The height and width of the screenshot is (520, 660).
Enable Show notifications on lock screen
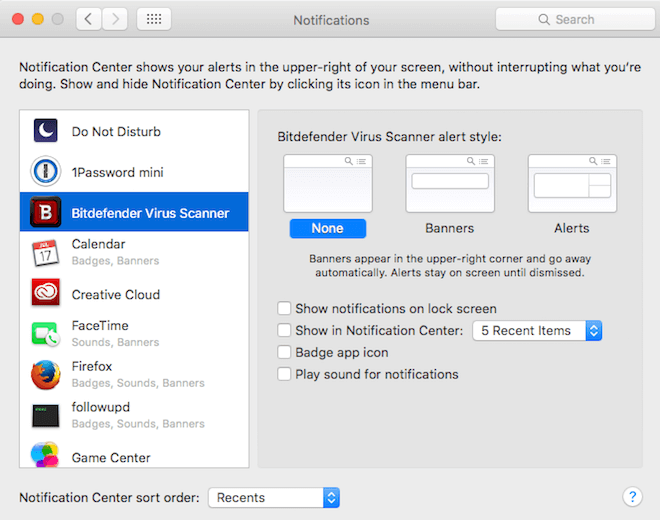click(x=284, y=308)
